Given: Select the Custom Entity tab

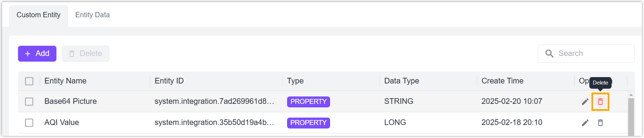Looking at the screenshot, I should [38, 15].
